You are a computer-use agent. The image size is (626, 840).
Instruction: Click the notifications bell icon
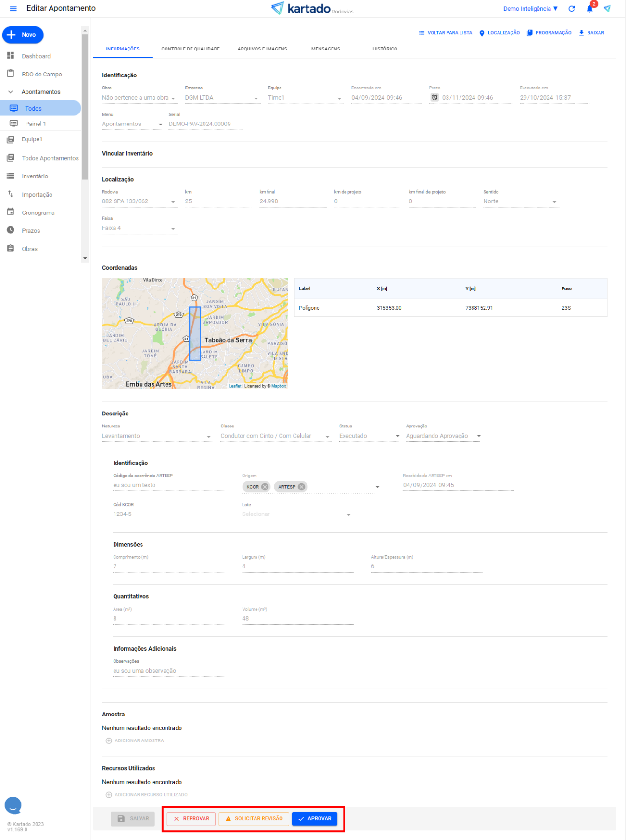pyautogui.click(x=589, y=9)
